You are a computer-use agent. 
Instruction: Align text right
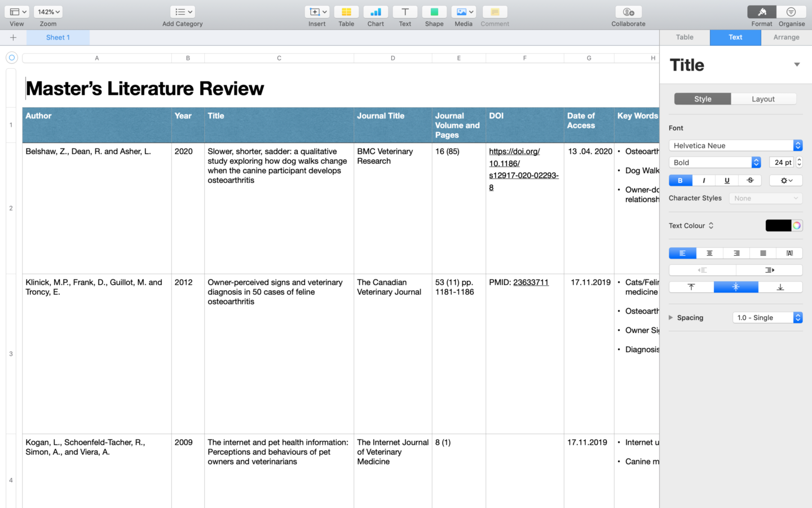(736, 253)
